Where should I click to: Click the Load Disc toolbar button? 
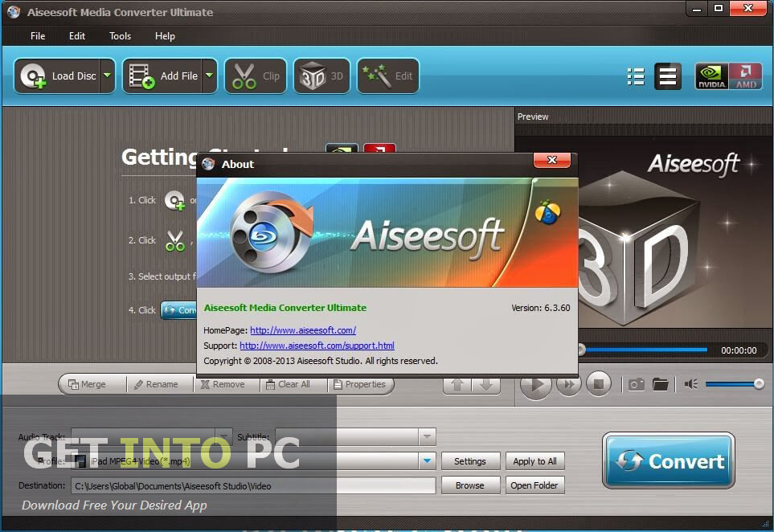point(57,76)
